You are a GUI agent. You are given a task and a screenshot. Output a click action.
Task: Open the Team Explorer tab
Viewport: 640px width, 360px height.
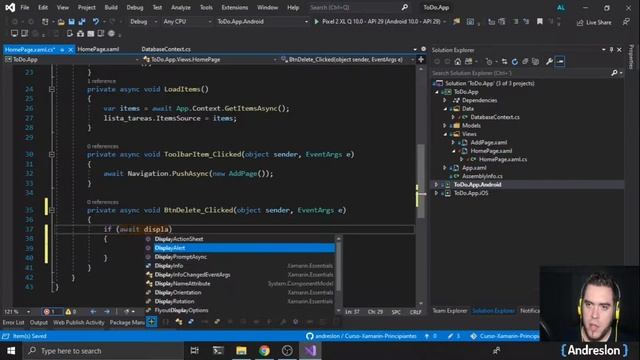click(x=450, y=311)
